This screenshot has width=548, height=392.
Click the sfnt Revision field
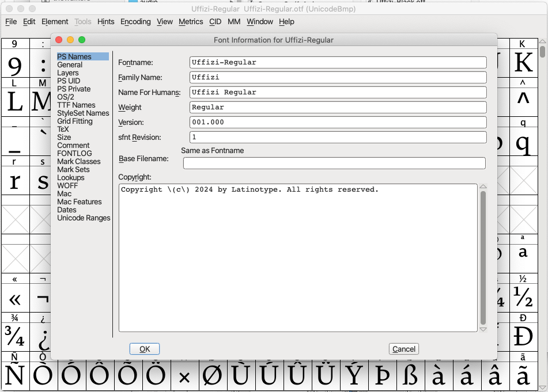[x=338, y=137]
